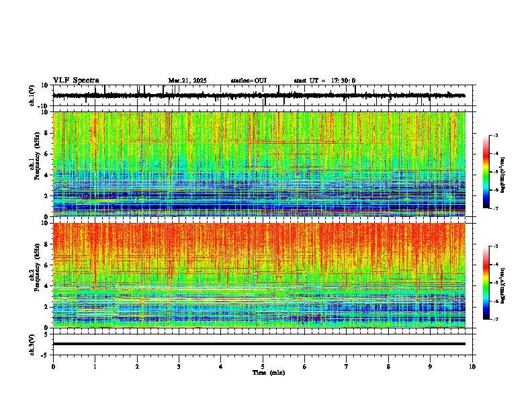Click the "-3" label on ch.1 colorbar
This screenshot has height=411, width=532.
[496, 135]
